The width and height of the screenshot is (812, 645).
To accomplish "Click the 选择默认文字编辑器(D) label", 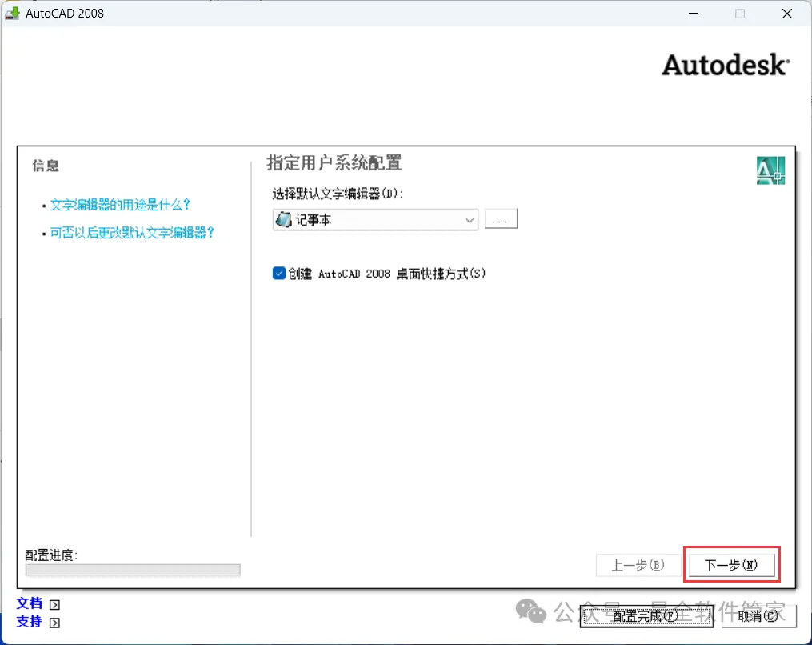I will 338,194.
